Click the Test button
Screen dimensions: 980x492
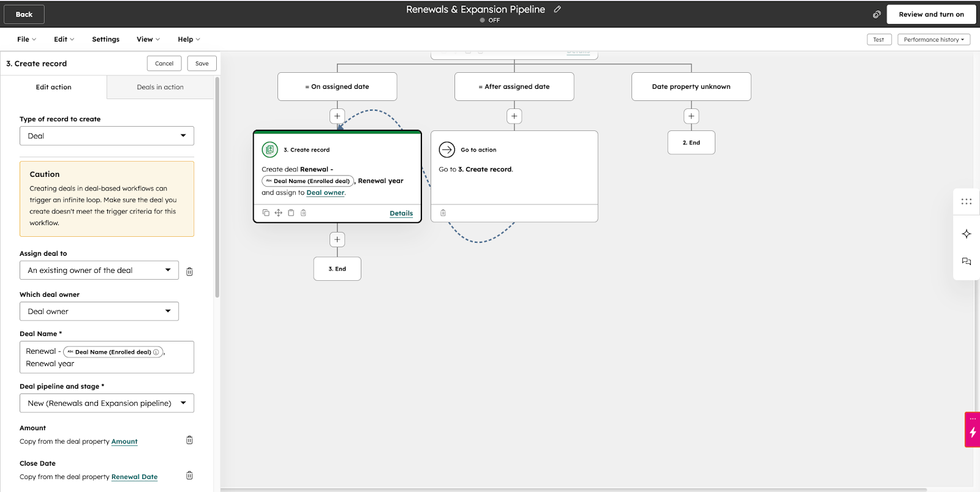tap(878, 39)
